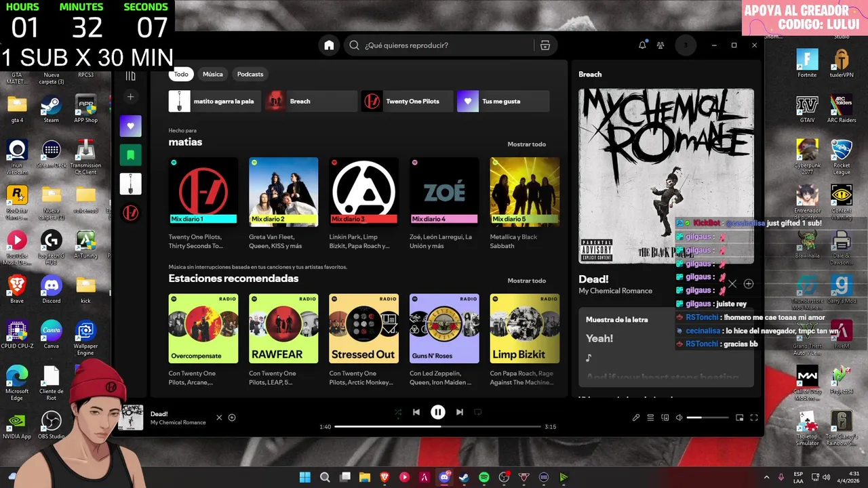Click Mostrar todo for Estaciones recomendadas

pos(527,281)
